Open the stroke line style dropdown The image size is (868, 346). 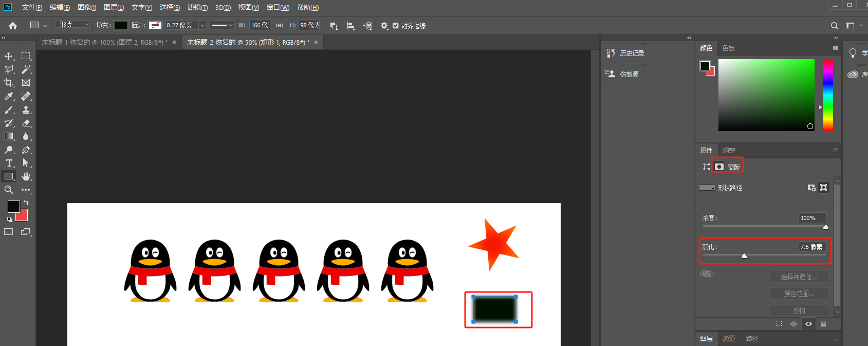[x=222, y=25]
